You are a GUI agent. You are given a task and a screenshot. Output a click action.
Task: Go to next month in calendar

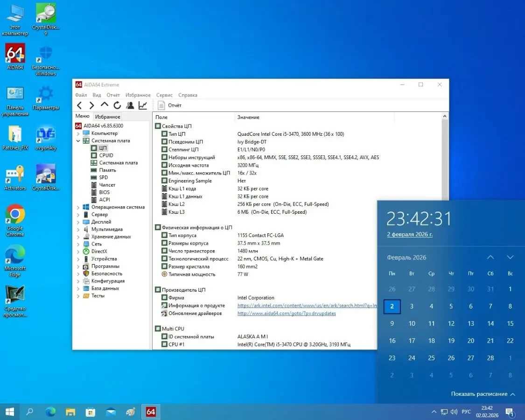tap(510, 257)
